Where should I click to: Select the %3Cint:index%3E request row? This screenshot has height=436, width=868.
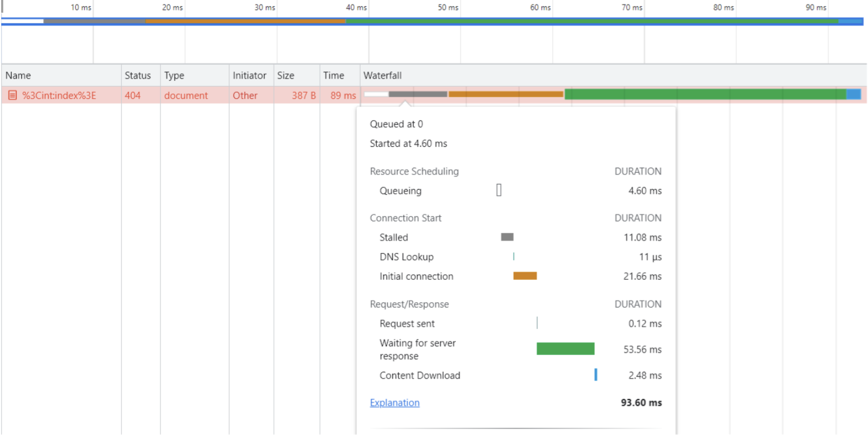[x=58, y=95]
